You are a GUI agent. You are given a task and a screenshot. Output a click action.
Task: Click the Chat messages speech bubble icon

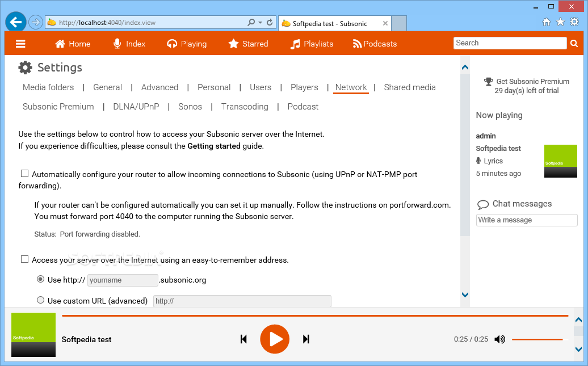(x=483, y=204)
